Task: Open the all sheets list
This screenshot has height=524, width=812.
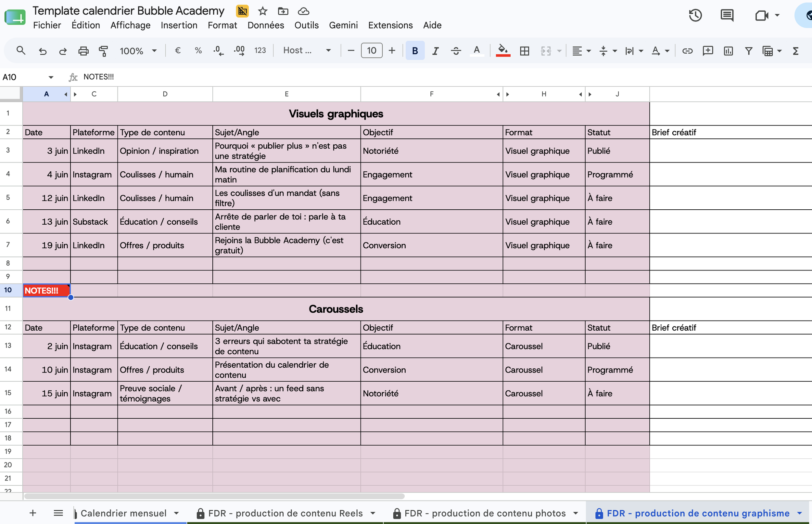Action: 58,513
